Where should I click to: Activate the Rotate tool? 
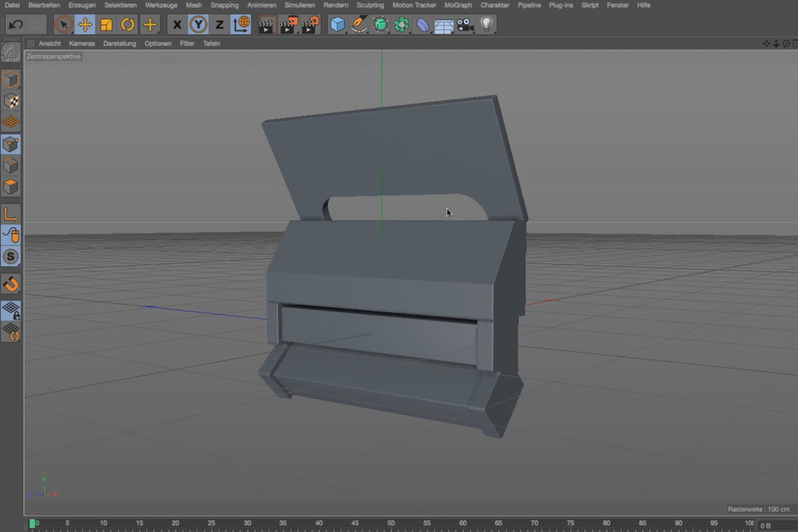pyautogui.click(x=128, y=25)
